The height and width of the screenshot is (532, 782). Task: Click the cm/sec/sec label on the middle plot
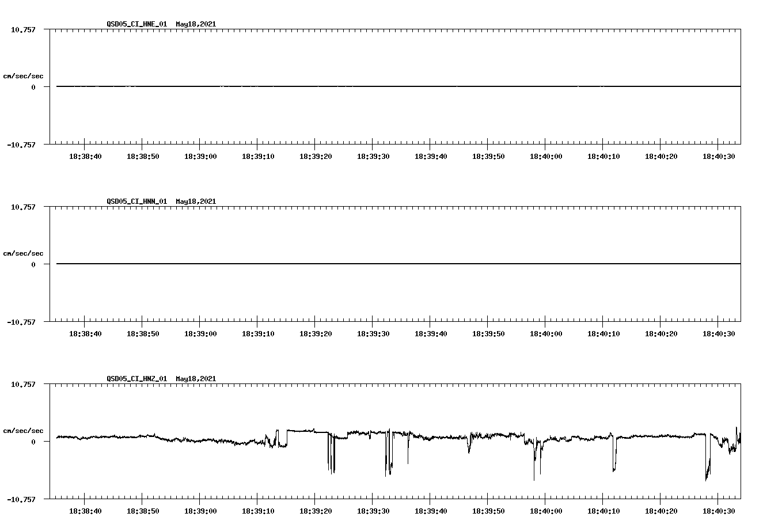pos(24,253)
